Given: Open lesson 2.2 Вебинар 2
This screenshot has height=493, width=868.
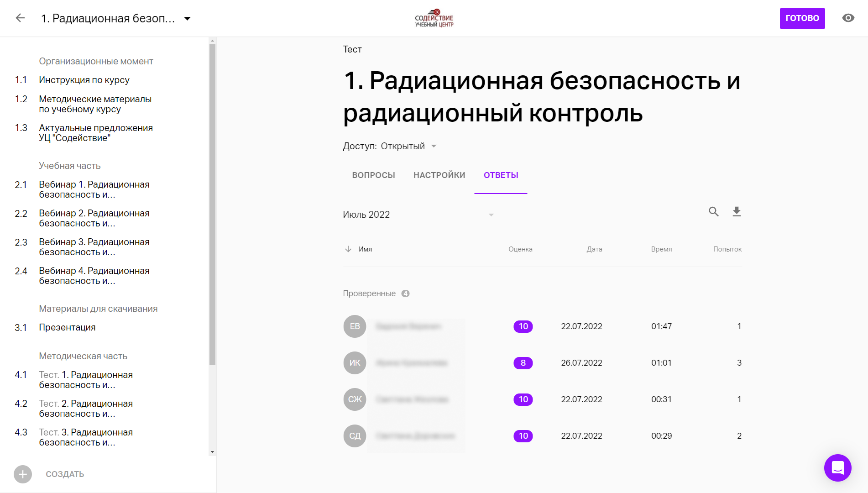Looking at the screenshot, I should point(94,218).
